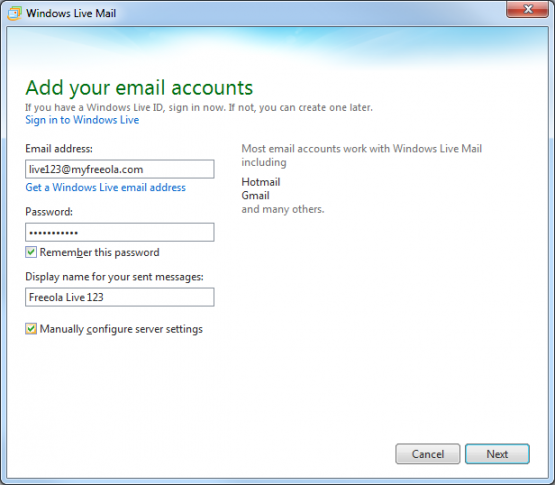Screen dimensions: 555x485
Task: Click the 'Hotmail' text
Action: click(x=261, y=182)
